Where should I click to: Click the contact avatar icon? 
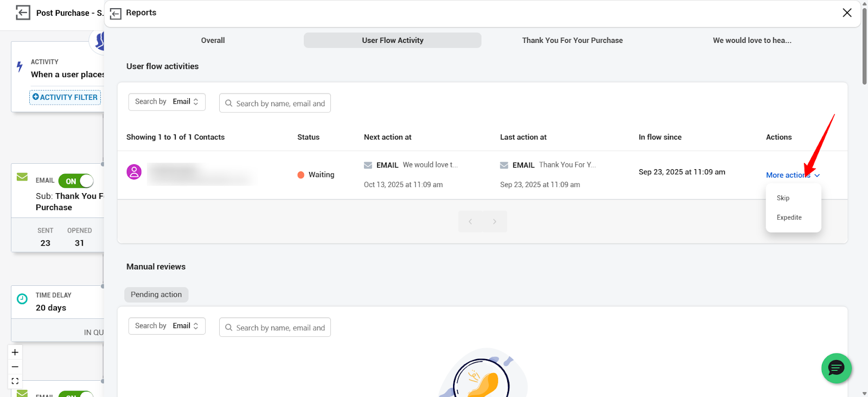(x=134, y=172)
